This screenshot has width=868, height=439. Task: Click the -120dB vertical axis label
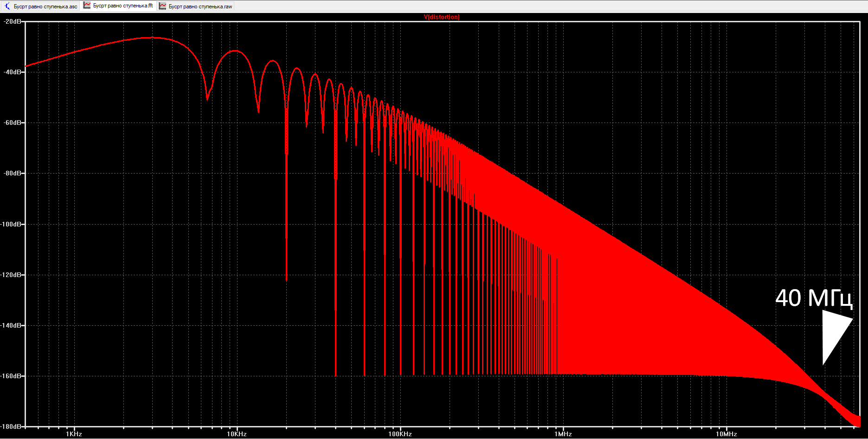click(11, 275)
